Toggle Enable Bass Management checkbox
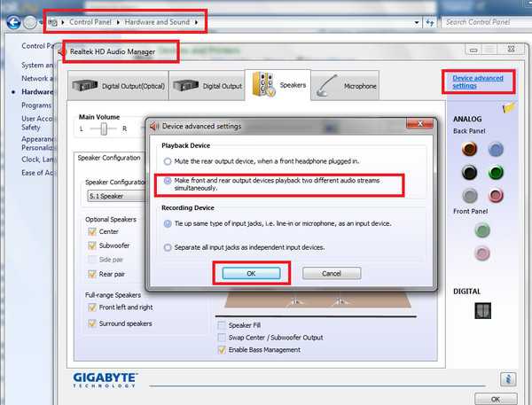 pos(221,350)
